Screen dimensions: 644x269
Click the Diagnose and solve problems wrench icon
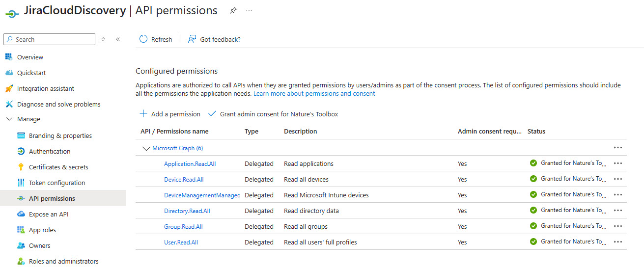[8, 104]
